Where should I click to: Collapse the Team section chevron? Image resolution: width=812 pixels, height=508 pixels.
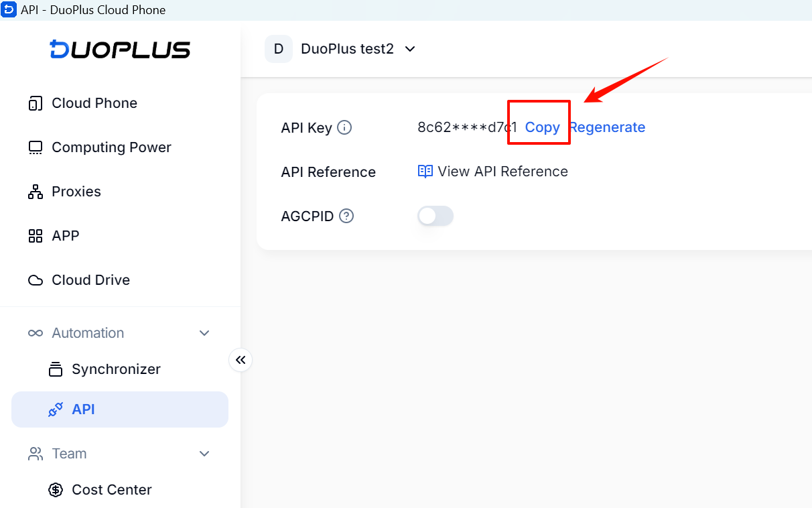point(205,454)
